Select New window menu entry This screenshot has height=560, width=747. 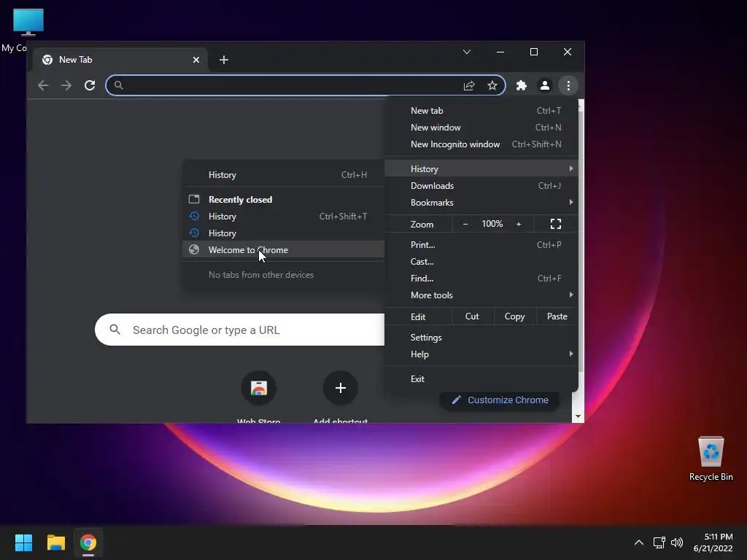click(481, 127)
